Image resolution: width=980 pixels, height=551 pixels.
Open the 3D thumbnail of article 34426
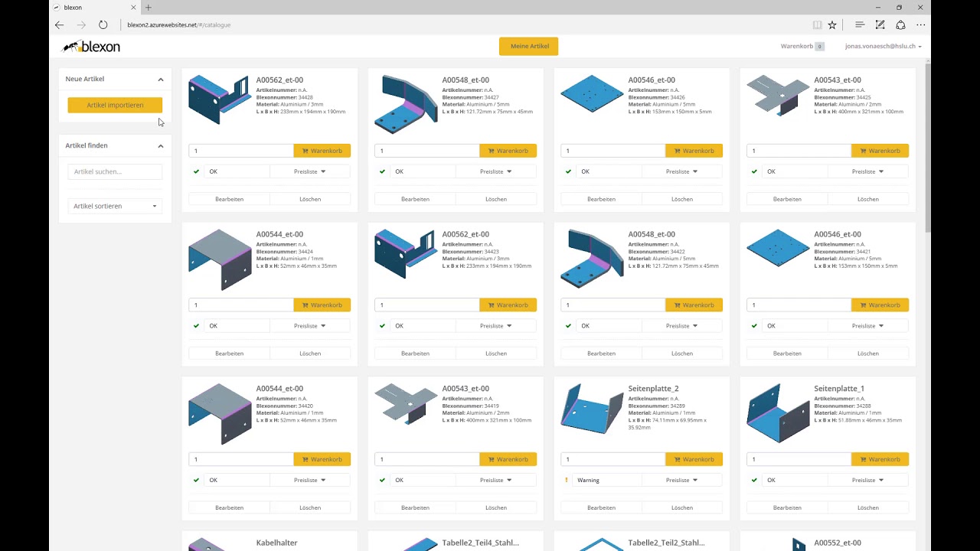(592, 93)
